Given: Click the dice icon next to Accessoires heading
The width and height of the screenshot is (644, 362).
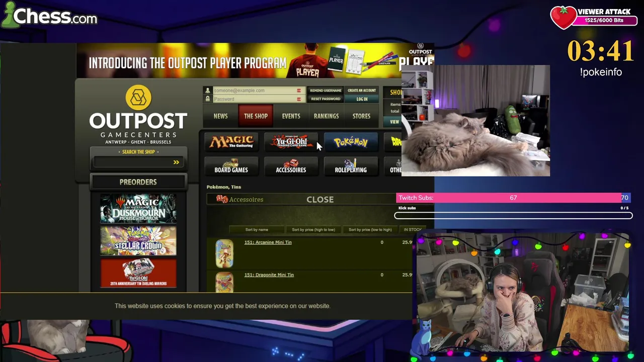Looking at the screenshot, I should tap(222, 199).
